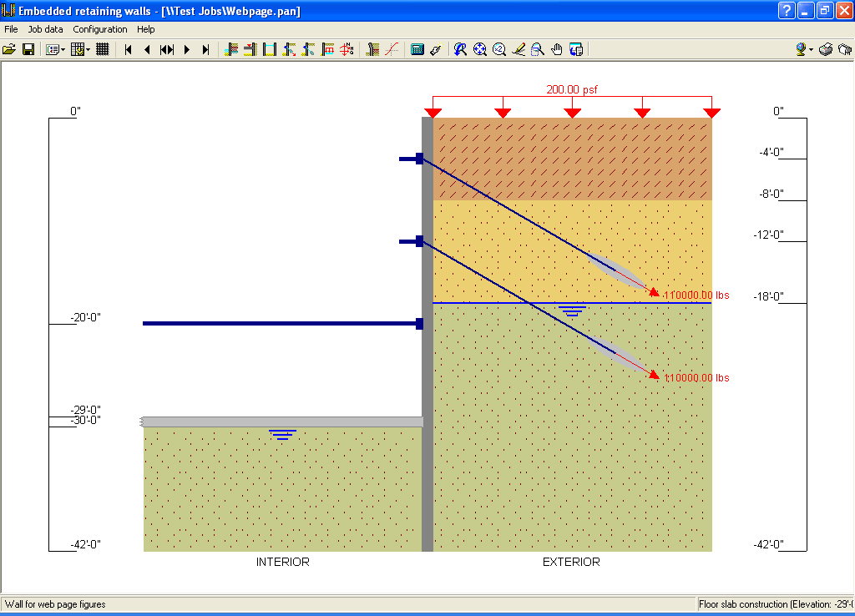Viewport: 855px width, 616px height.
Task: Jump to the first construction stage
Action: (x=127, y=49)
